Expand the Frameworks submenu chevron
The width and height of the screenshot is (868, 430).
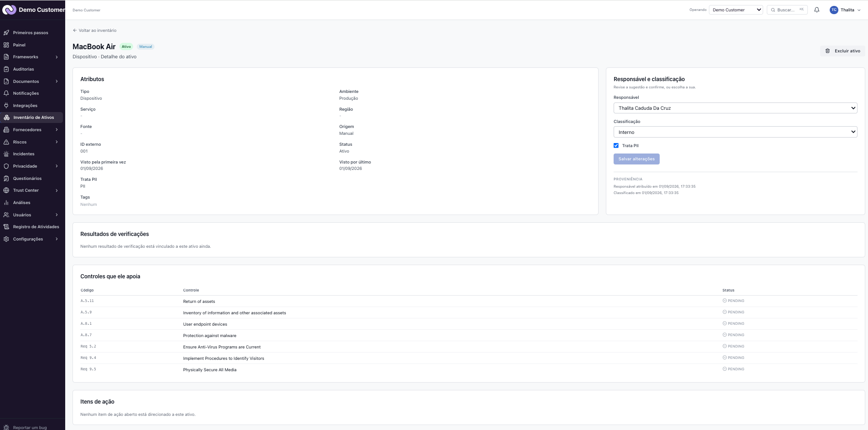[57, 57]
